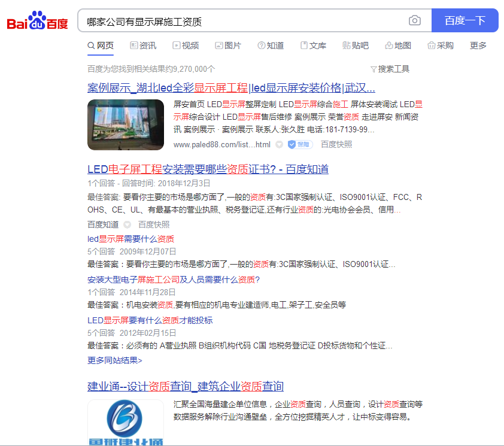The image size is (504, 446).
Task: Click result count text 百度为您找到相关结果约9,270,000个
Action: coord(151,69)
